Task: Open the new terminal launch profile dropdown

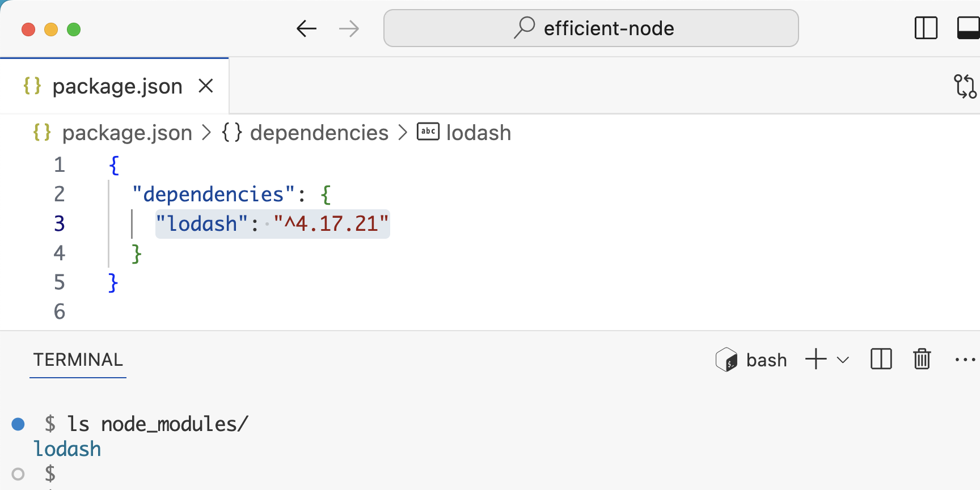Action: point(843,360)
